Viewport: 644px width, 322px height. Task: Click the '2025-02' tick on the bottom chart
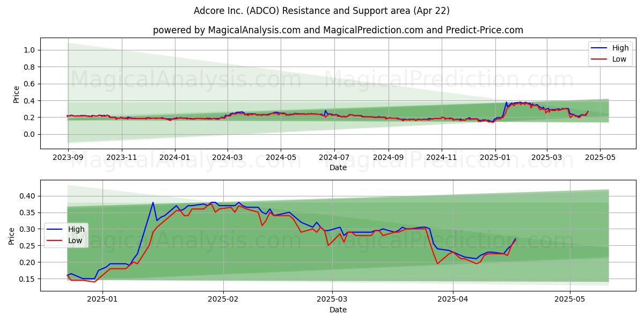click(x=223, y=299)
